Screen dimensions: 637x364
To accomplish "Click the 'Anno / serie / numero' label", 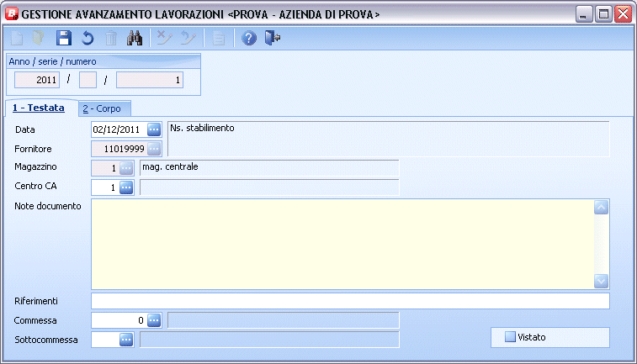I will 52,61.
